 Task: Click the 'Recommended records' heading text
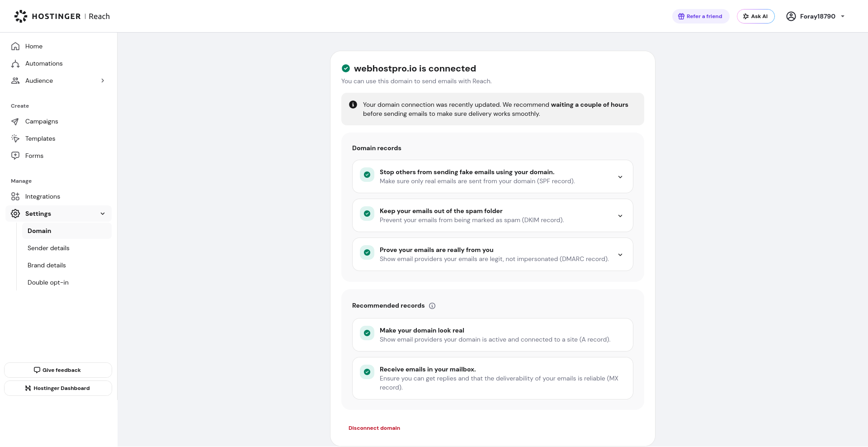388,305
